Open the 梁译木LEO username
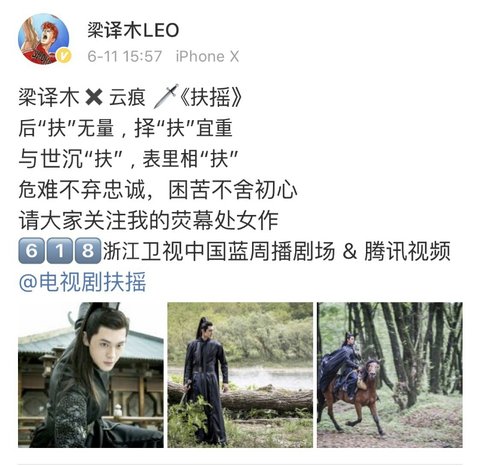 point(133,30)
